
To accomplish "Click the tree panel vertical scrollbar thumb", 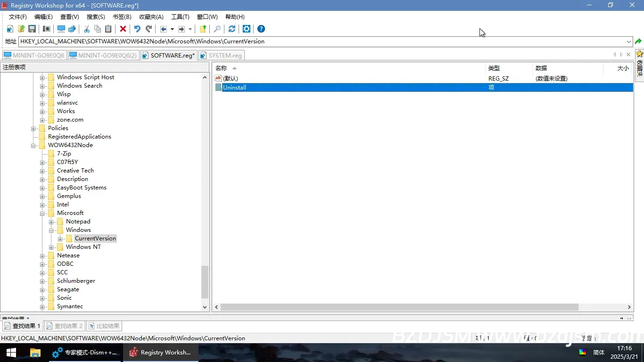I will (x=205, y=282).
